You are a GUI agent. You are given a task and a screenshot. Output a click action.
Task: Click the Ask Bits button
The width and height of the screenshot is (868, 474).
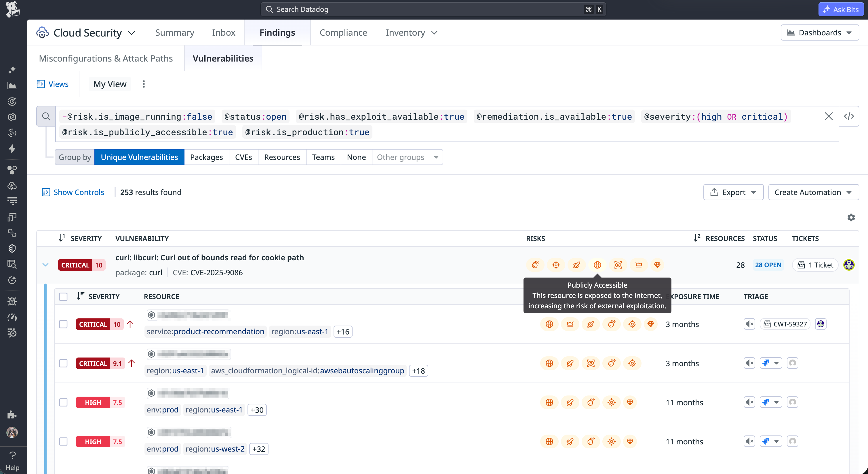click(841, 9)
